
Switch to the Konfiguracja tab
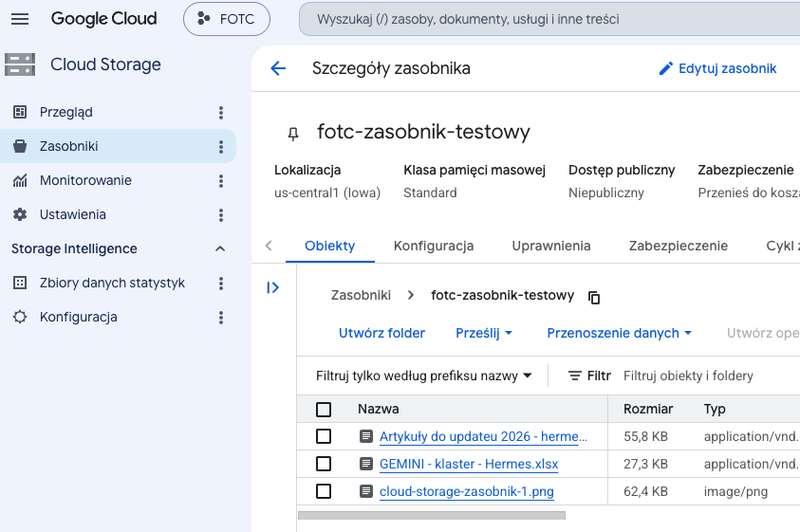[x=434, y=246]
